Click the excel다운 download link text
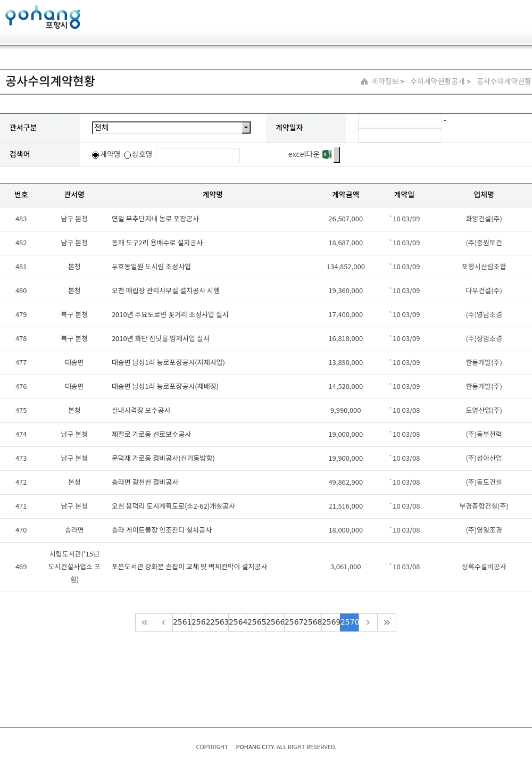 (304, 154)
